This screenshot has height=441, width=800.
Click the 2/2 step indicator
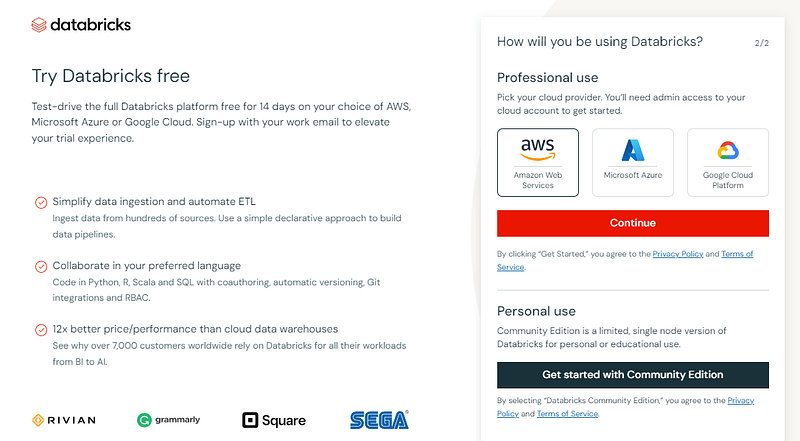click(x=761, y=43)
